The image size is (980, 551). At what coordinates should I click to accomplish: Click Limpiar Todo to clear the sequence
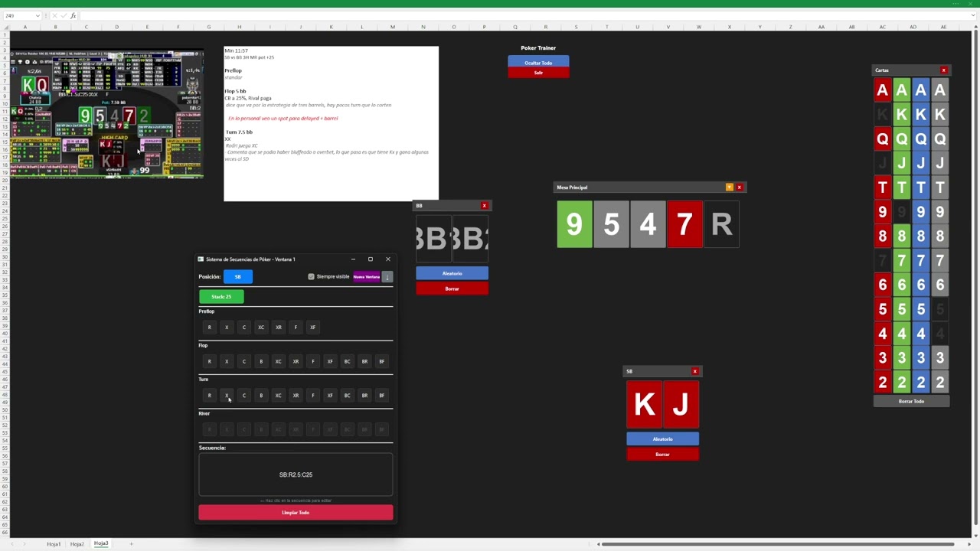[296, 513]
